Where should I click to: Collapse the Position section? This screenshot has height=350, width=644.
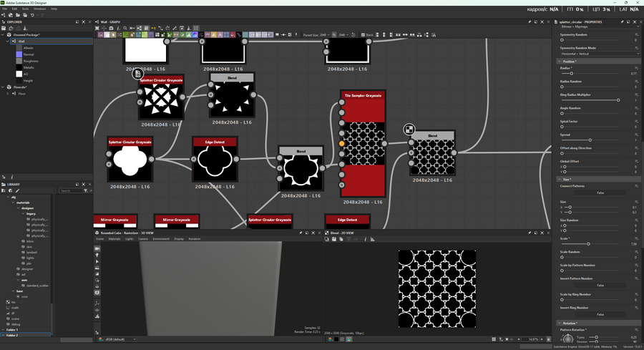[x=560, y=62]
